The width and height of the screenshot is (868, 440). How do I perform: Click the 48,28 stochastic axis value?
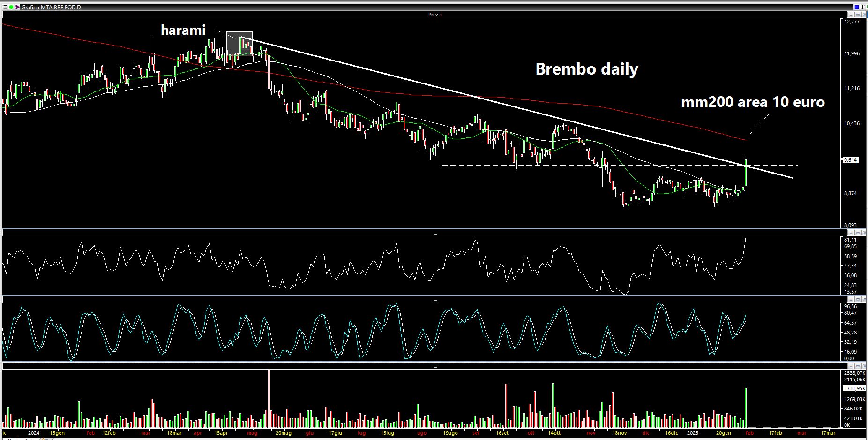(850, 333)
